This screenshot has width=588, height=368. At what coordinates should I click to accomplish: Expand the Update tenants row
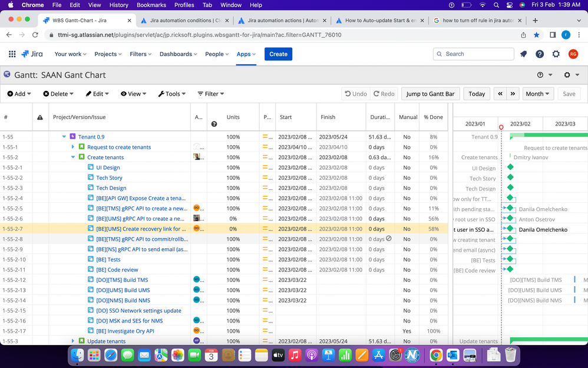point(72,341)
